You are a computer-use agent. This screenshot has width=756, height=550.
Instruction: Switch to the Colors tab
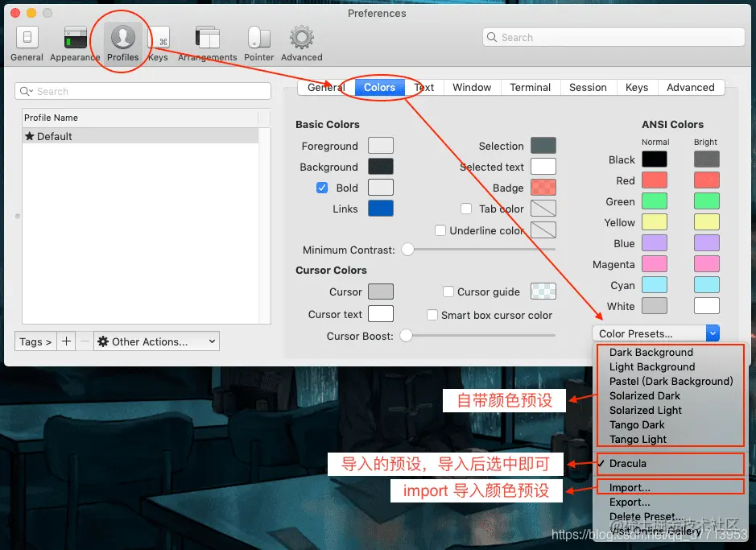[379, 87]
